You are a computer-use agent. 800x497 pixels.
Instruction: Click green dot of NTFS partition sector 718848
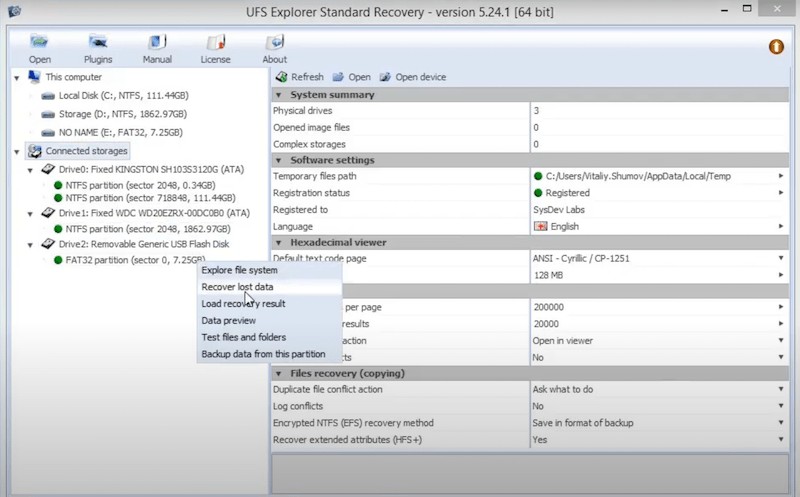(58, 198)
